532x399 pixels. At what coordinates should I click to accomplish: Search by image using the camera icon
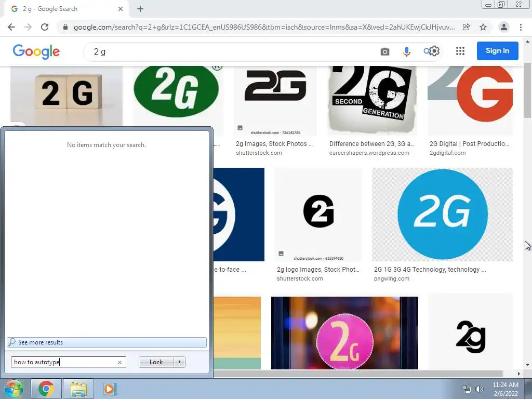pyautogui.click(x=385, y=51)
